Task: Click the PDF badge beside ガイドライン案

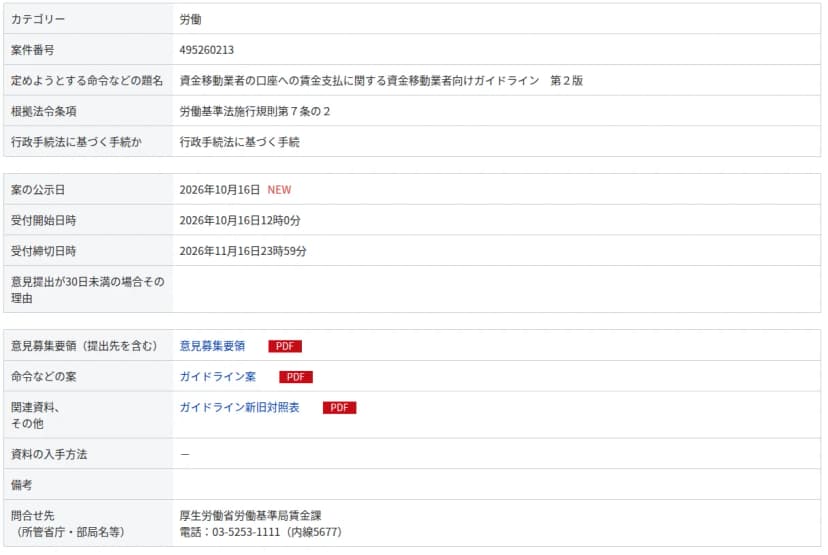Action: pos(296,377)
